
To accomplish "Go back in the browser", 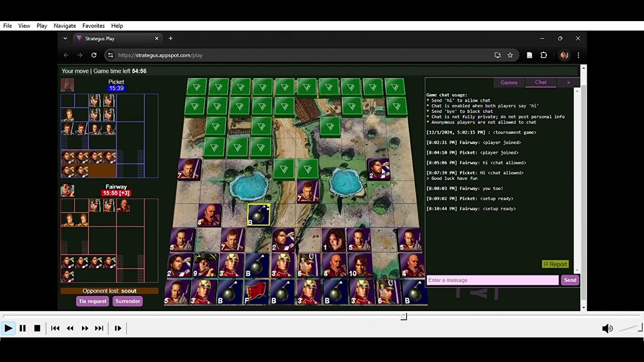I will click(x=66, y=55).
